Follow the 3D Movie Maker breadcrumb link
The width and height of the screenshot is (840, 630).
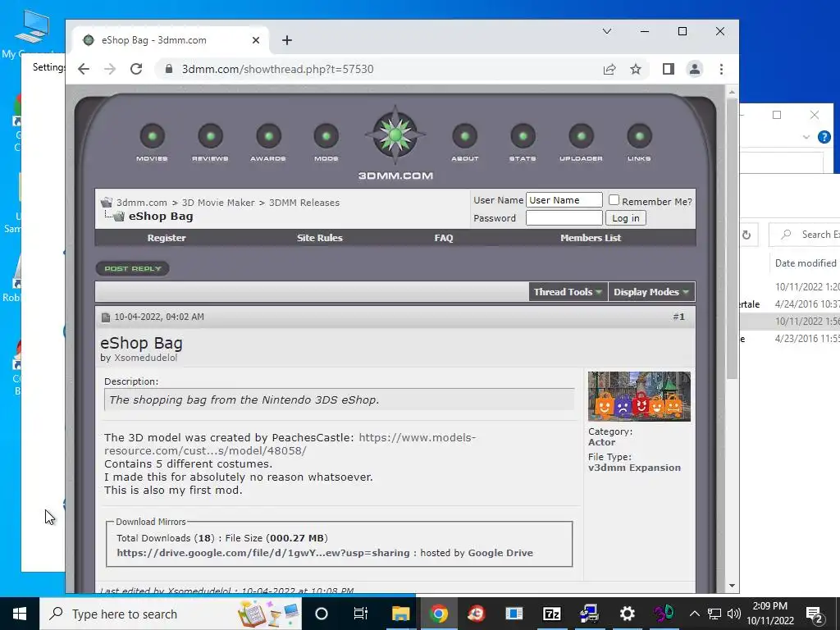(x=218, y=203)
